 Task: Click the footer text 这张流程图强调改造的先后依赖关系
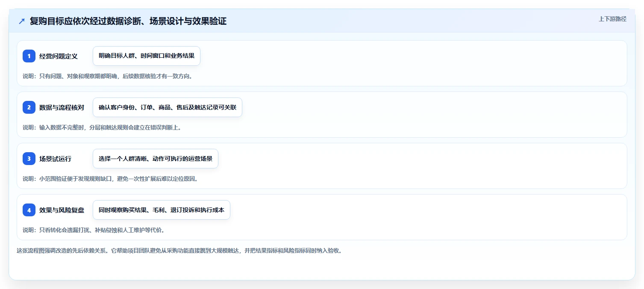pyautogui.click(x=179, y=251)
